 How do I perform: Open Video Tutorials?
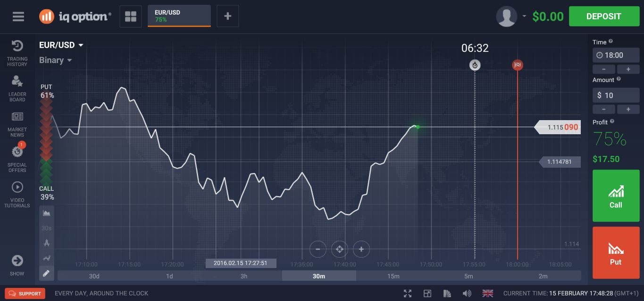(x=17, y=195)
